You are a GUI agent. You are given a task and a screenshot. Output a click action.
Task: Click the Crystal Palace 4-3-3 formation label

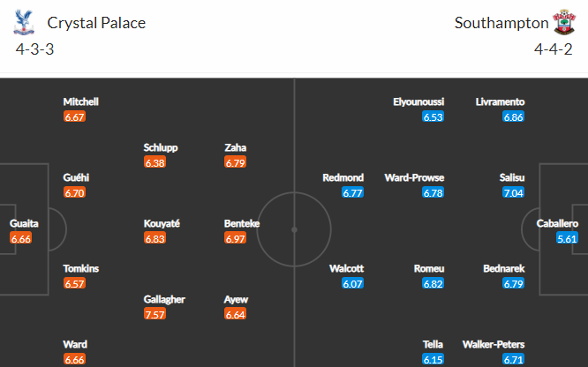(35, 49)
